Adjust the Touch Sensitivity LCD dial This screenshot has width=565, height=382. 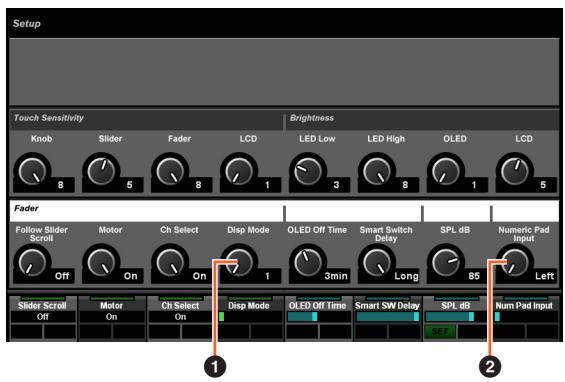(239, 171)
